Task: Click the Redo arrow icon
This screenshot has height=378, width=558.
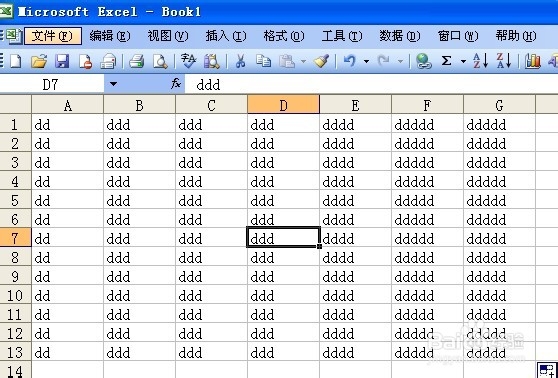Action: tap(384, 62)
